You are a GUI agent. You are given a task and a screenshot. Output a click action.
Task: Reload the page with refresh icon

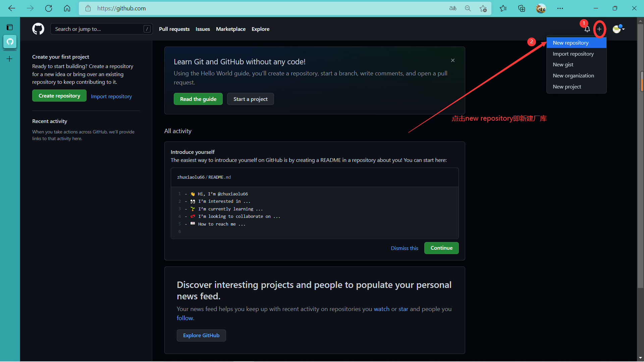(x=49, y=8)
